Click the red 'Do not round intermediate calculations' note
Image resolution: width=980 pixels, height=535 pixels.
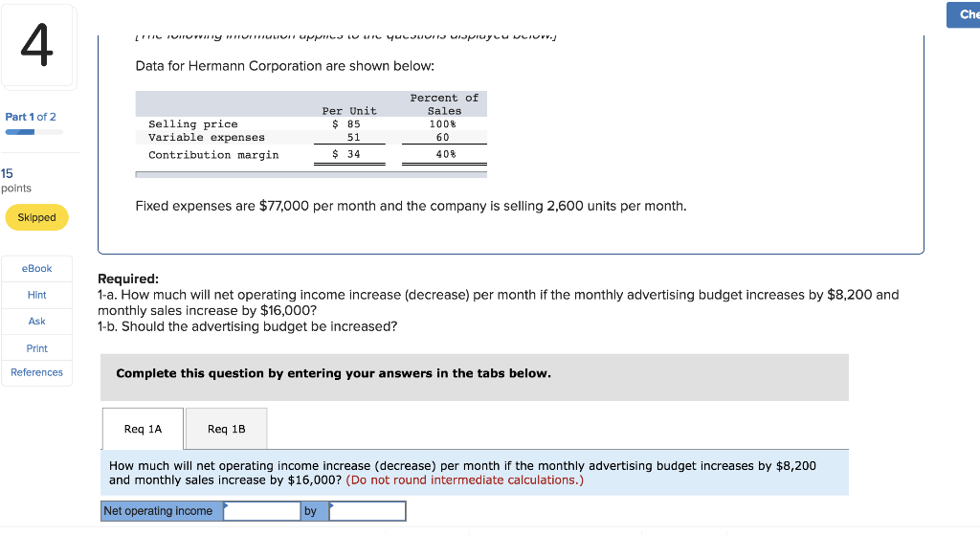[x=464, y=480]
